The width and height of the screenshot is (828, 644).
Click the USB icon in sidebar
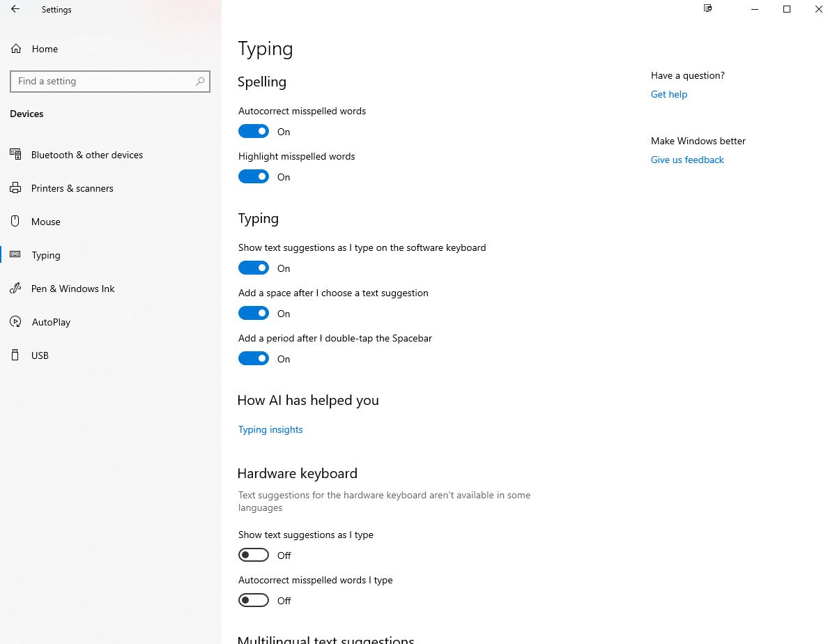(15, 355)
